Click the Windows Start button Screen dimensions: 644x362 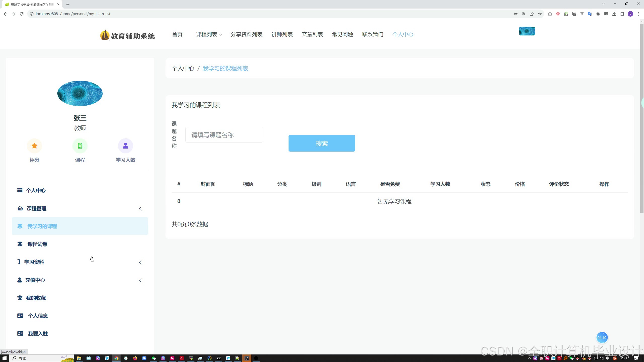pos(5,358)
